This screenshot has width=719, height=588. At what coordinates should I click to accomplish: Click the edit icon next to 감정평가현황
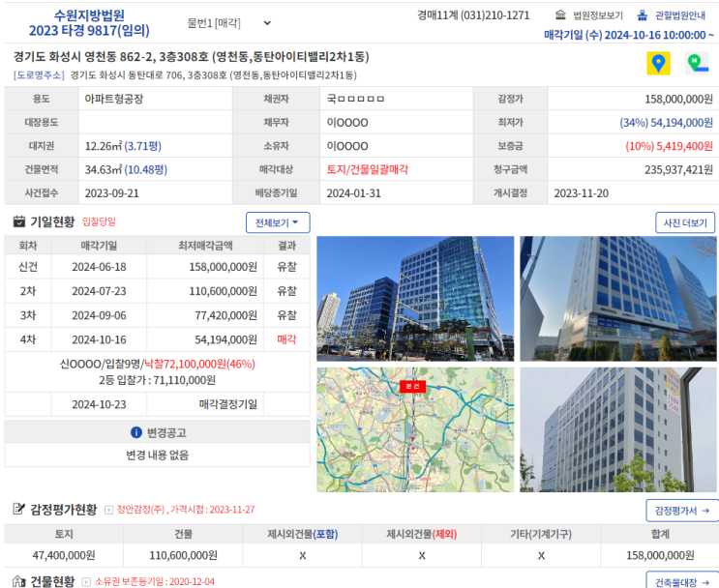coord(18,509)
